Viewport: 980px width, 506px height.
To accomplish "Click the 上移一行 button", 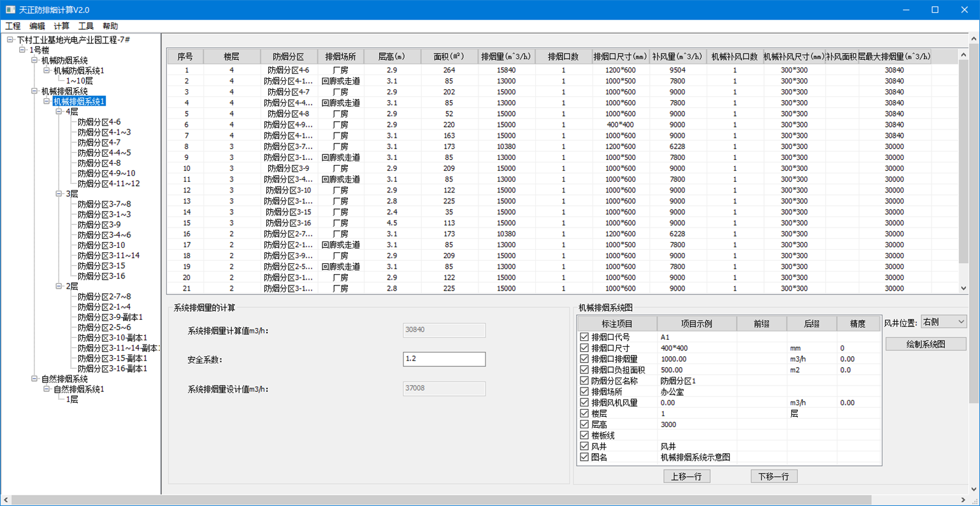I will tap(687, 476).
